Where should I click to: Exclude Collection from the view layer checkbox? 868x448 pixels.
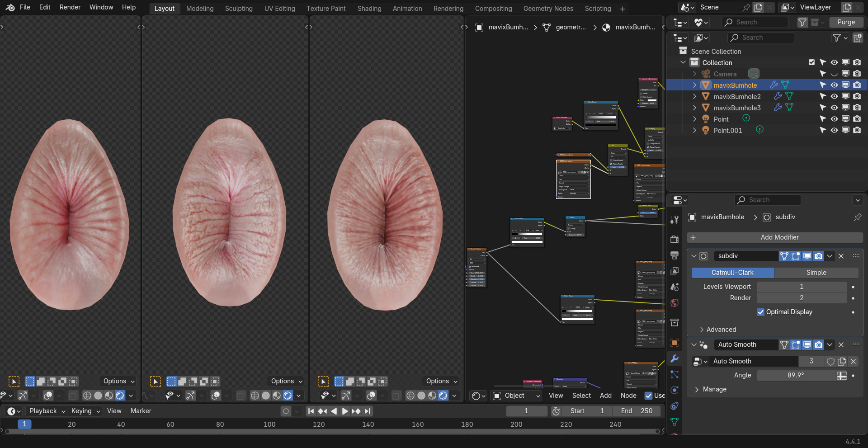pos(811,62)
